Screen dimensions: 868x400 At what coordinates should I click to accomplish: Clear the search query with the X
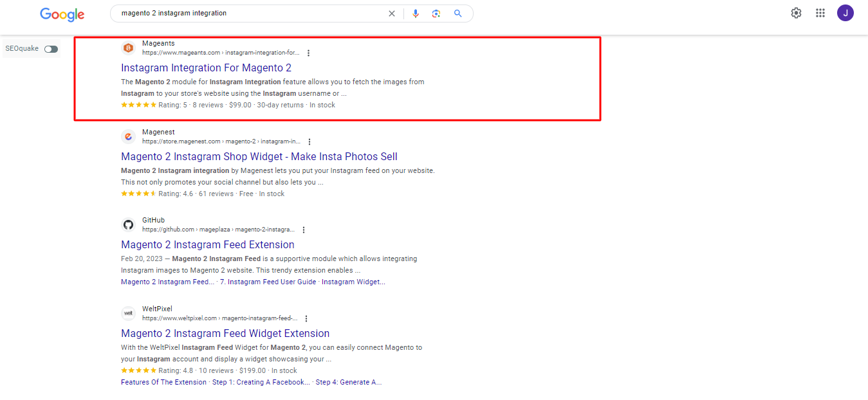392,13
